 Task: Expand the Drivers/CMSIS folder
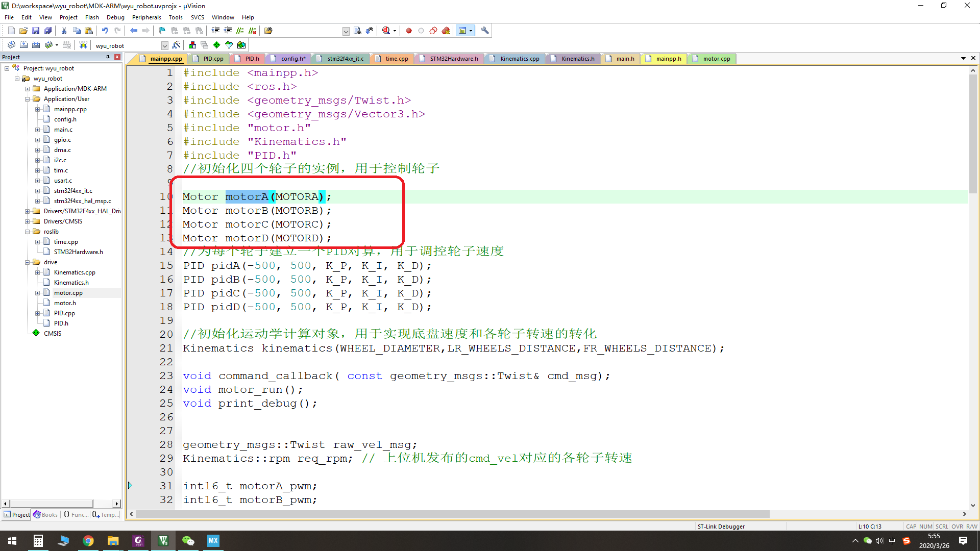click(x=27, y=221)
